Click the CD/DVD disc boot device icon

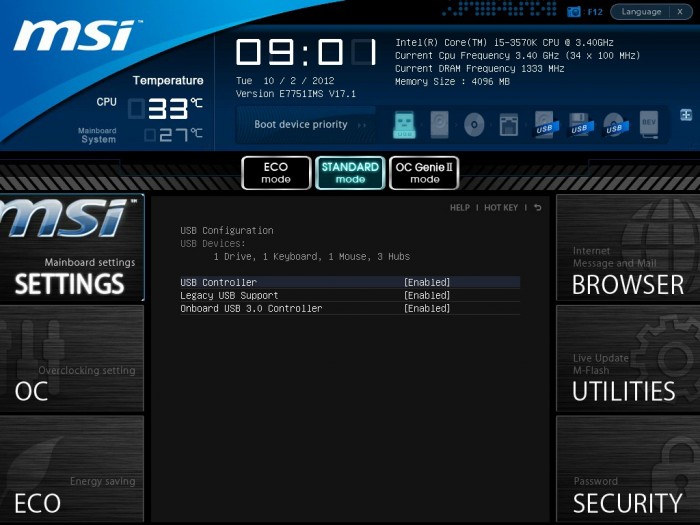point(474,125)
